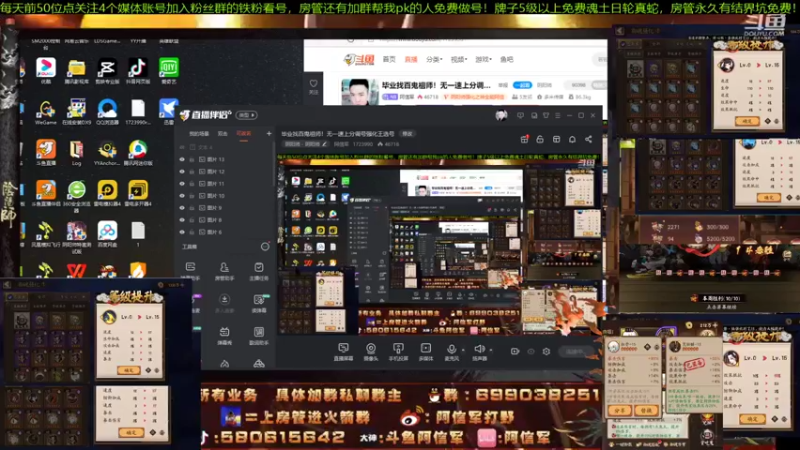Click the streamer avatar in 直播伴侣 title bar
800x450 pixels.
pyautogui.click(x=501, y=115)
